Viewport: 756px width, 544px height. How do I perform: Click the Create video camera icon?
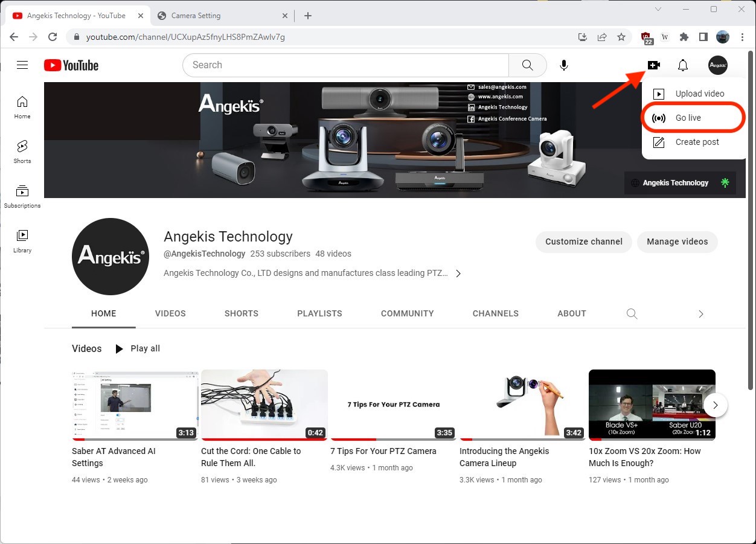click(x=653, y=65)
